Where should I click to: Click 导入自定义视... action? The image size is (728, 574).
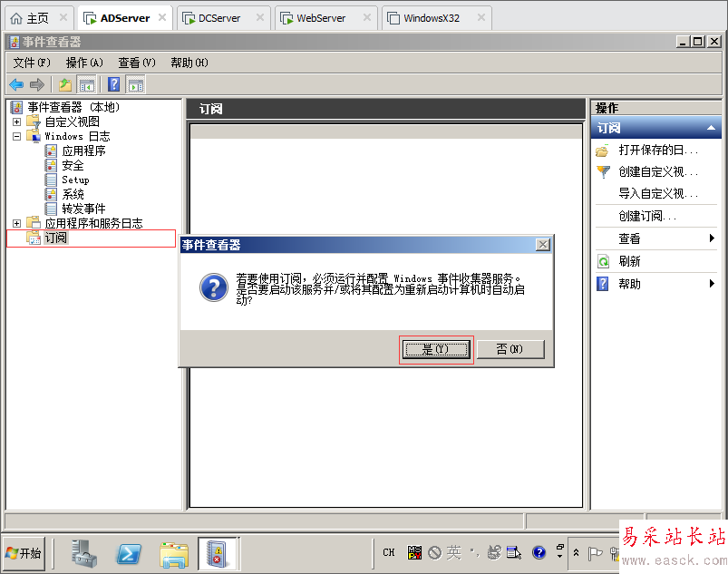click(x=657, y=193)
